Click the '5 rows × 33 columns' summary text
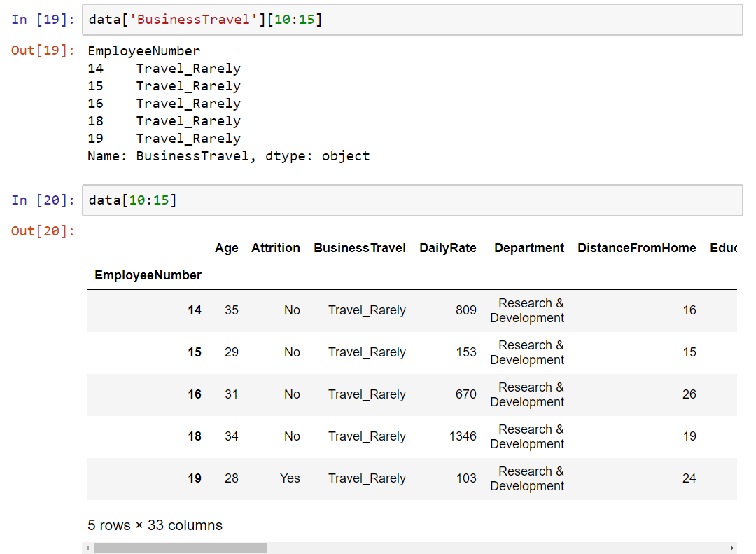 click(155, 525)
